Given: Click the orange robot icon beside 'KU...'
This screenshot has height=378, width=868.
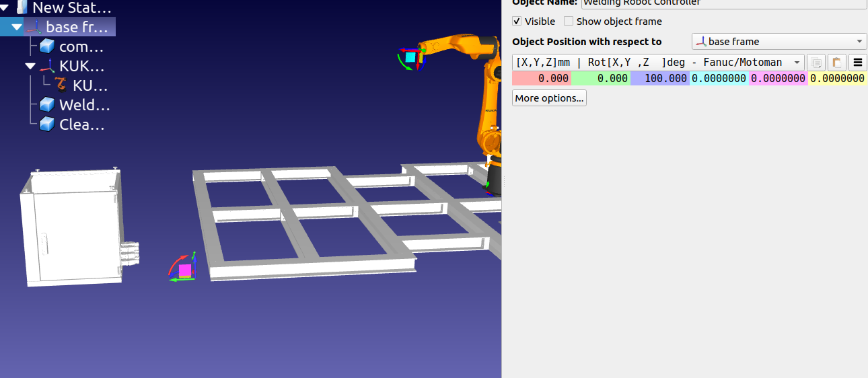Looking at the screenshot, I should click(61, 85).
